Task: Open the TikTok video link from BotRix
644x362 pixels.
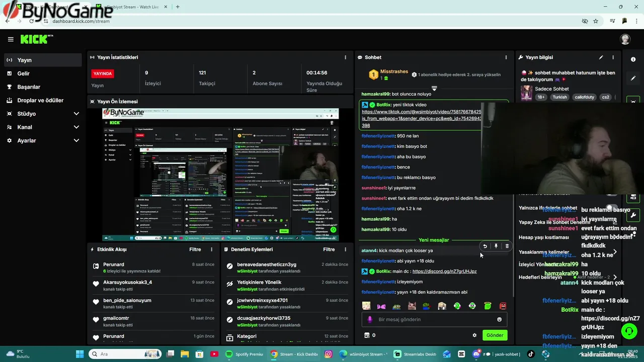Action: pos(422,119)
